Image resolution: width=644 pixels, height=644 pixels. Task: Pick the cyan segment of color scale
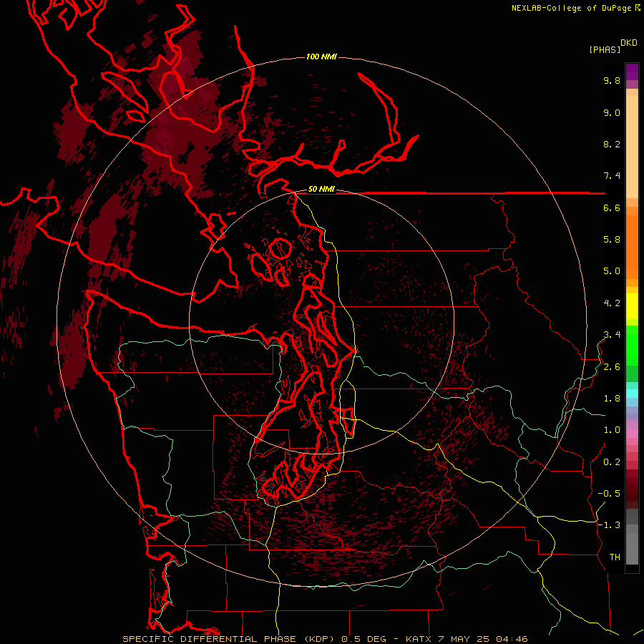click(632, 393)
